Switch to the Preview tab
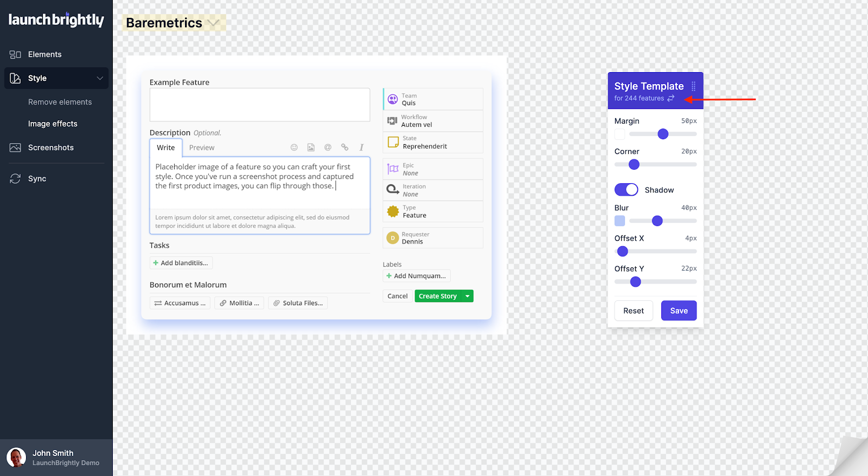 tap(201, 147)
